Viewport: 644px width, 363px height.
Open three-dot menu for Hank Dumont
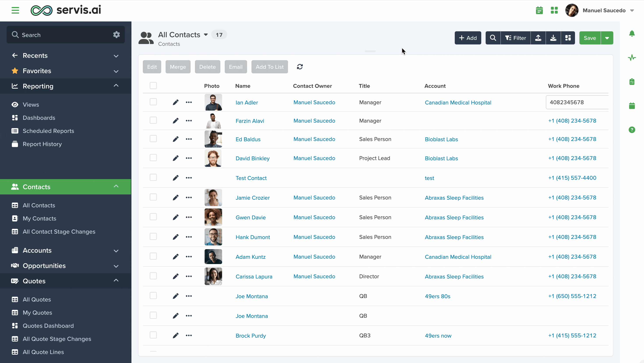coord(189,237)
